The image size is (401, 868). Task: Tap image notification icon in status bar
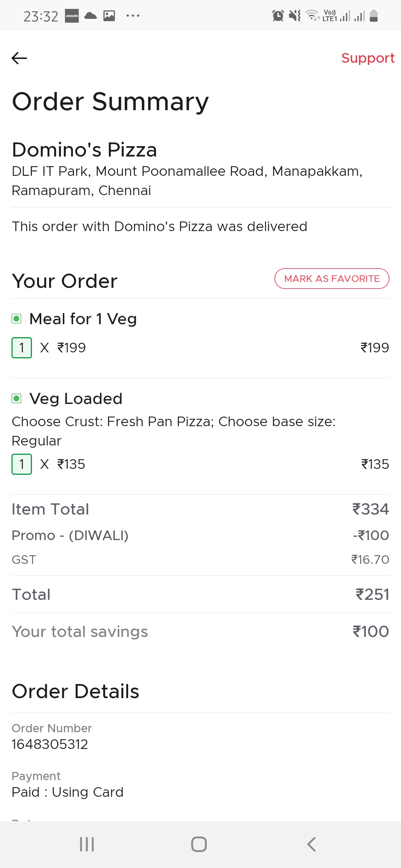tap(109, 16)
